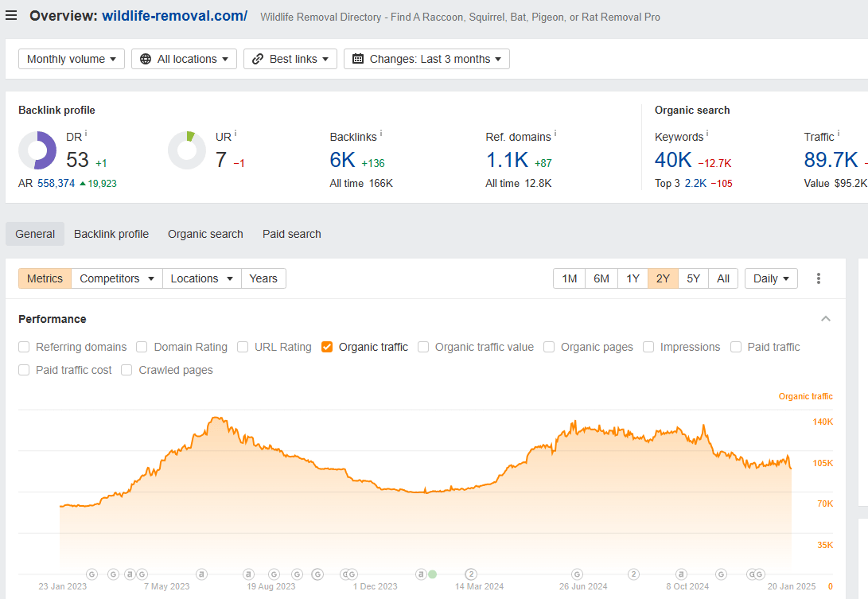868x599 pixels.
Task: Click the 'a' marker above 19 Aug 2023
Action: tap(248, 574)
